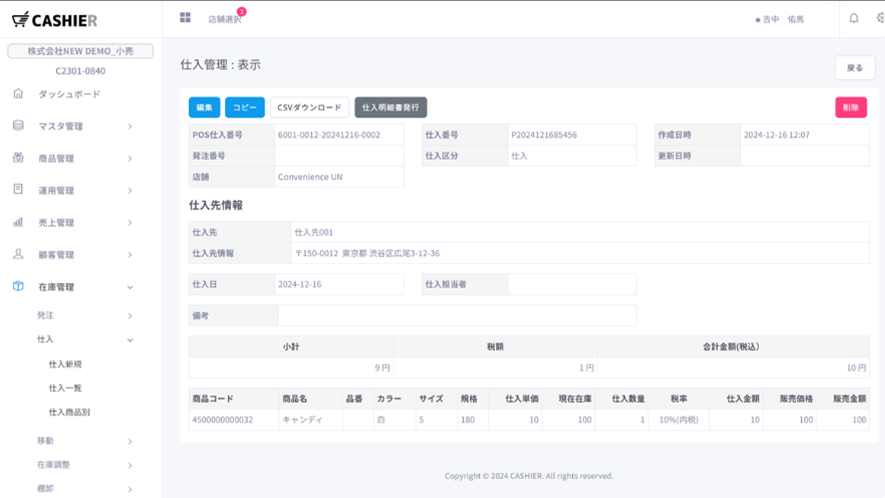The image size is (885, 498).
Task: Click the inventory management box icon
Action: pos(18,287)
